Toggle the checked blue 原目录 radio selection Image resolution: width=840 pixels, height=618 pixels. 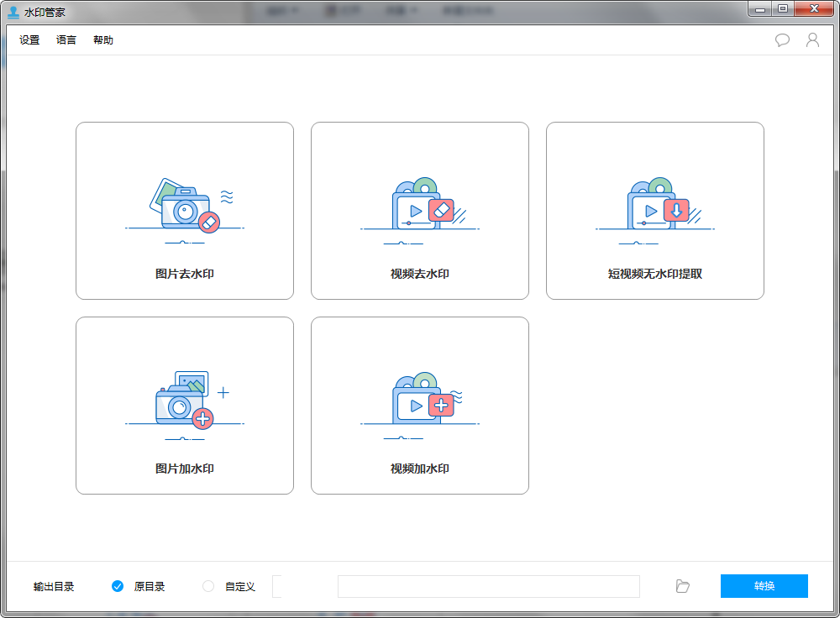[117, 586]
